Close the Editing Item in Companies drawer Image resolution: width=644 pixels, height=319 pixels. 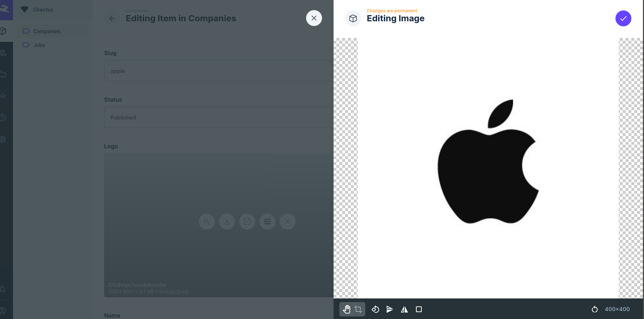(314, 18)
